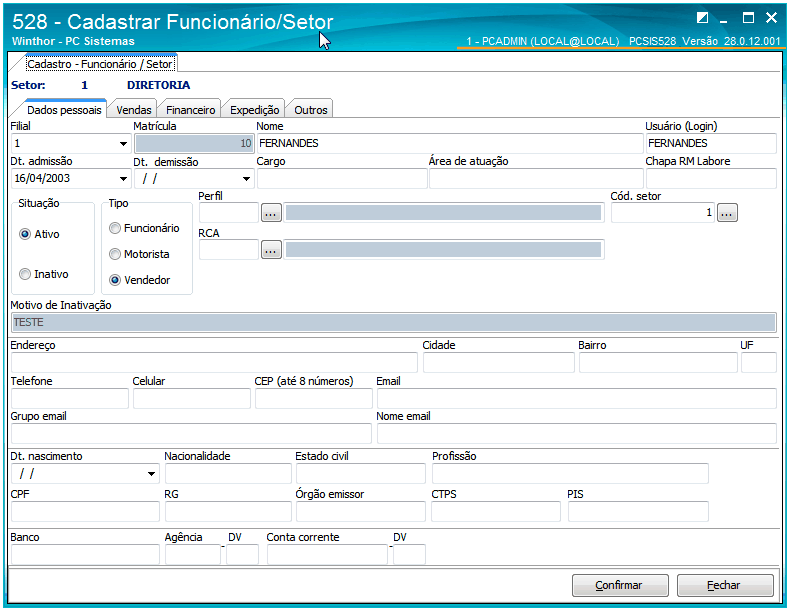The height and width of the screenshot is (612, 790).
Task: Switch to the Vendas tab
Action: click(134, 110)
